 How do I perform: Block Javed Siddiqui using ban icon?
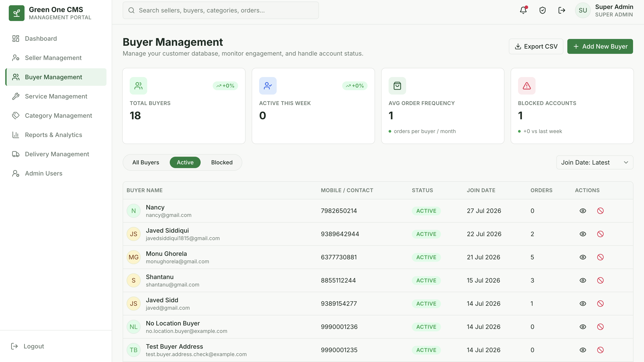600,234
